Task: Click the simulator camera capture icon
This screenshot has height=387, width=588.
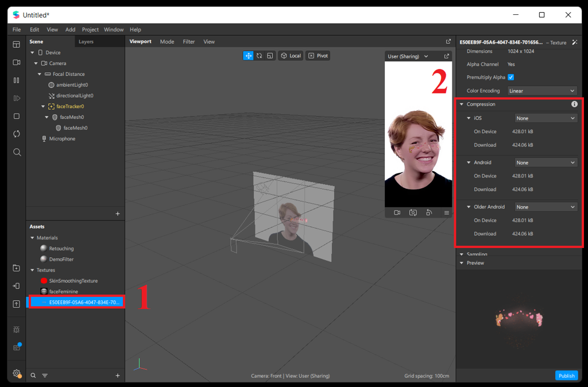Action: pos(413,212)
